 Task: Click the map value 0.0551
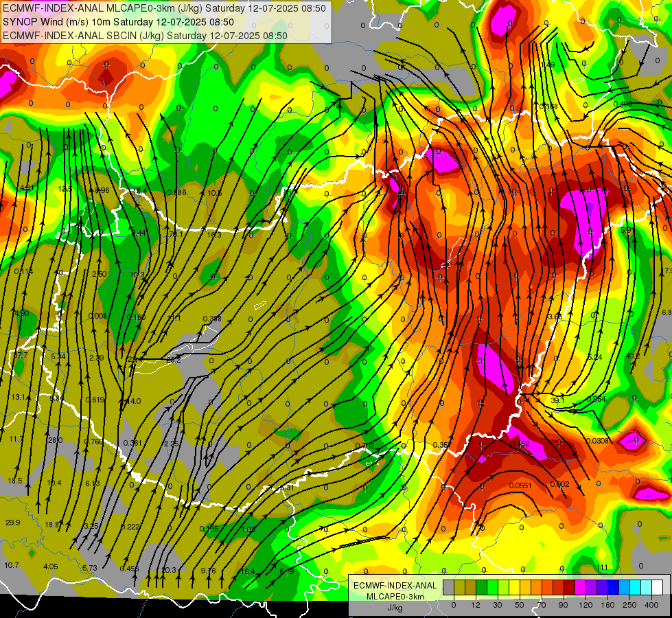coord(520,485)
